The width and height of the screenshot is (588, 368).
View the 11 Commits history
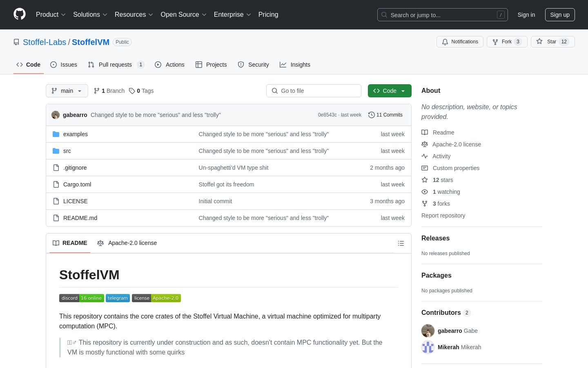pos(385,115)
